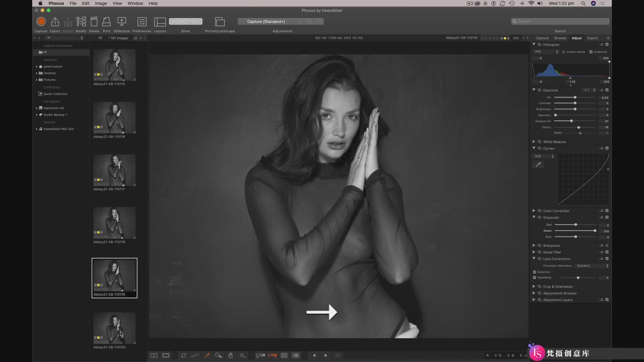Click the volume icon in menu bar
Image resolution: width=644 pixels, height=362 pixels.
click(x=540, y=3)
